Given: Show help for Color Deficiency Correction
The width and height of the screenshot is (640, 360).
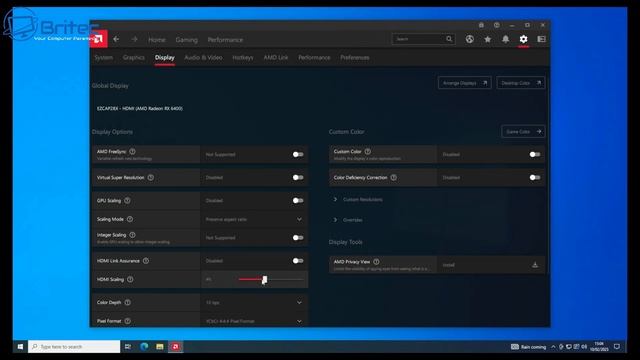Looking at the screenshot, I should point(393,178).
